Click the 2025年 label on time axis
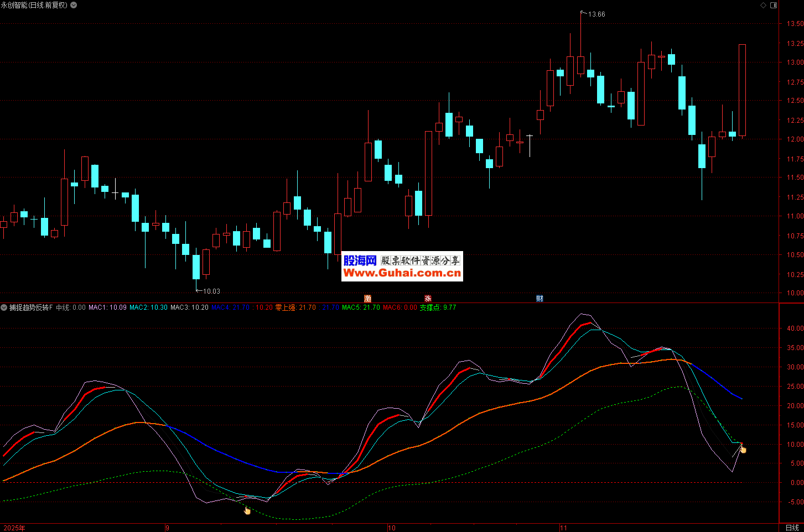The image size is (804, 532). (14, 528)
